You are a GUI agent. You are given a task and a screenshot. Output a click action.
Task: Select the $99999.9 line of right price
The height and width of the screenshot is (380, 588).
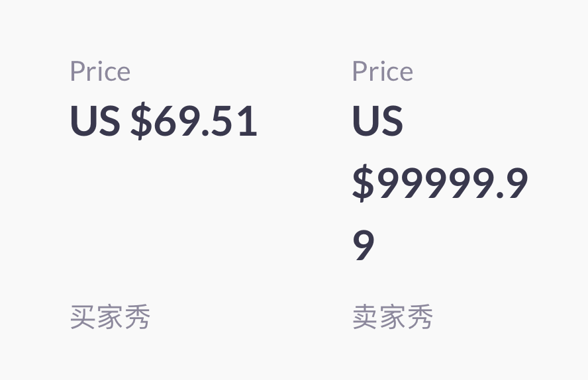point(440,184)
